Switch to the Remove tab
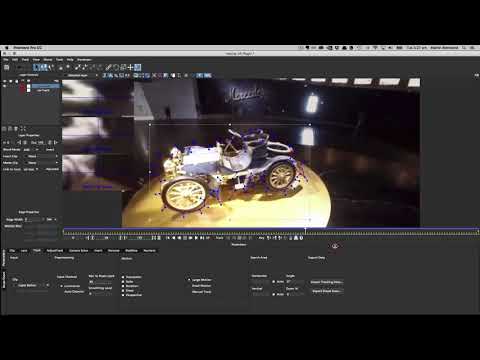Viewport: 480px width, 360px height. click(114, 250)
